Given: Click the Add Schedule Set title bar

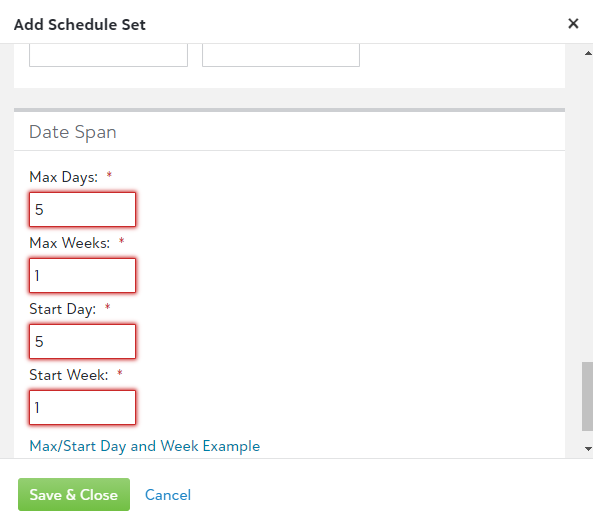Looking at the screenshot, I should (80, 25).
